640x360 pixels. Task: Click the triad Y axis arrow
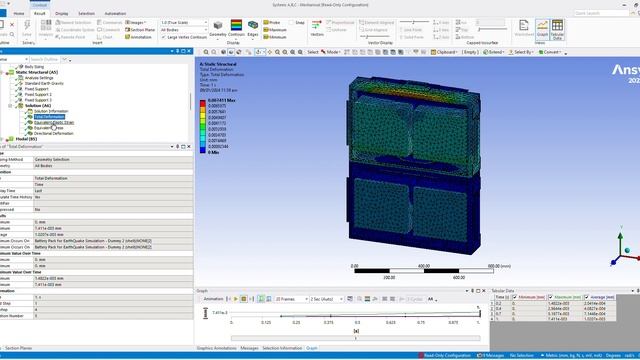click(x=620, y=236)
